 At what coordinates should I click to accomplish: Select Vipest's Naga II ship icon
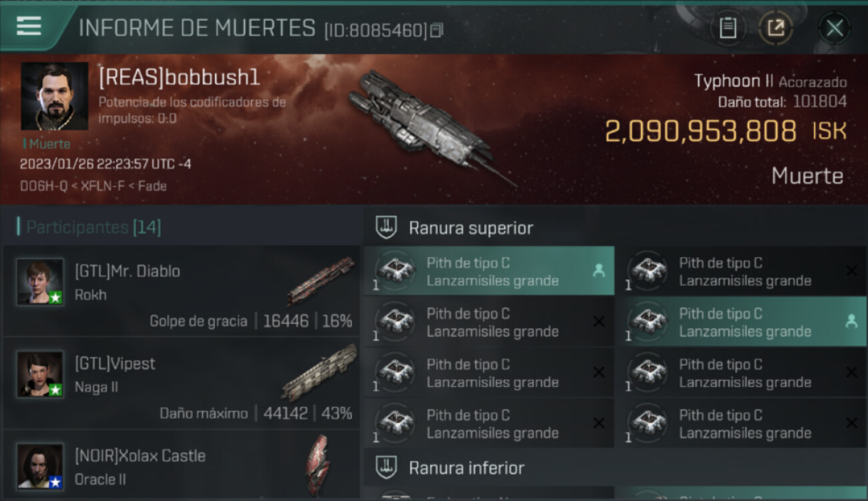pyautogui.click(x=319, y=373)
